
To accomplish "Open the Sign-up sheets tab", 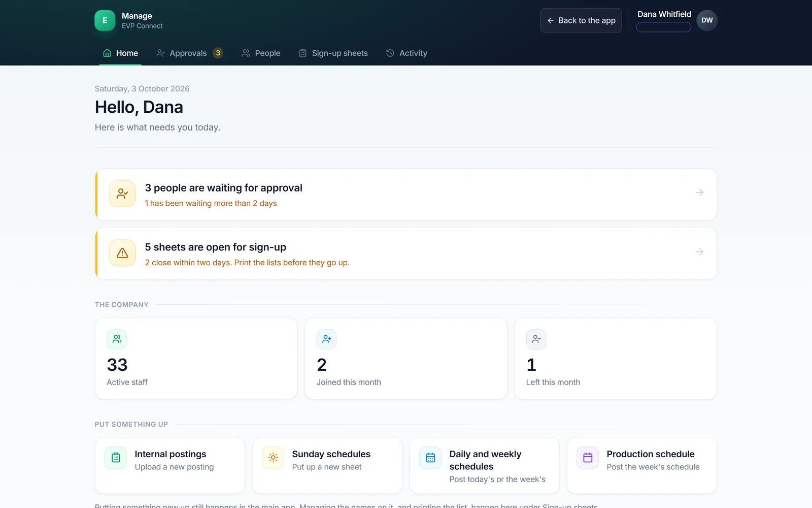I will coord(333,53).
